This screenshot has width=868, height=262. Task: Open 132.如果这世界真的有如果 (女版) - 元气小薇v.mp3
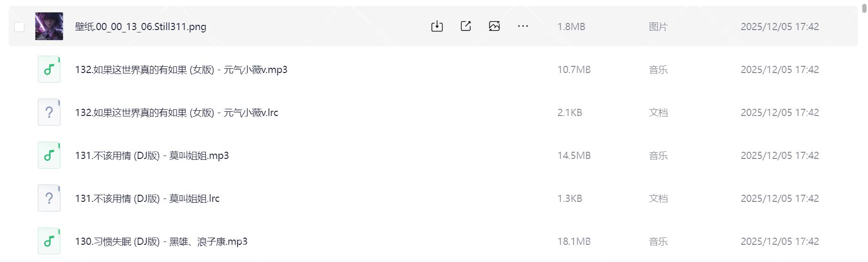181,70
